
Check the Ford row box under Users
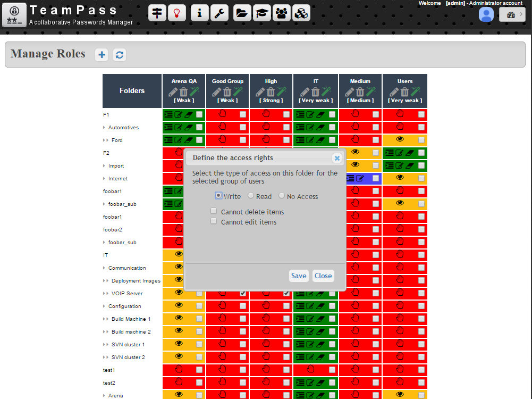(x=421, y=140)
